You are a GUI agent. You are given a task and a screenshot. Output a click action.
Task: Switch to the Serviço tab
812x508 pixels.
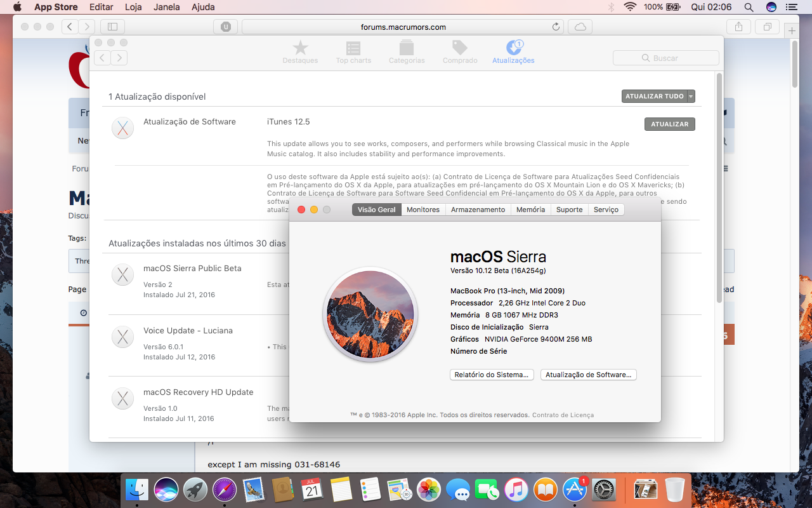click(606, 210)
